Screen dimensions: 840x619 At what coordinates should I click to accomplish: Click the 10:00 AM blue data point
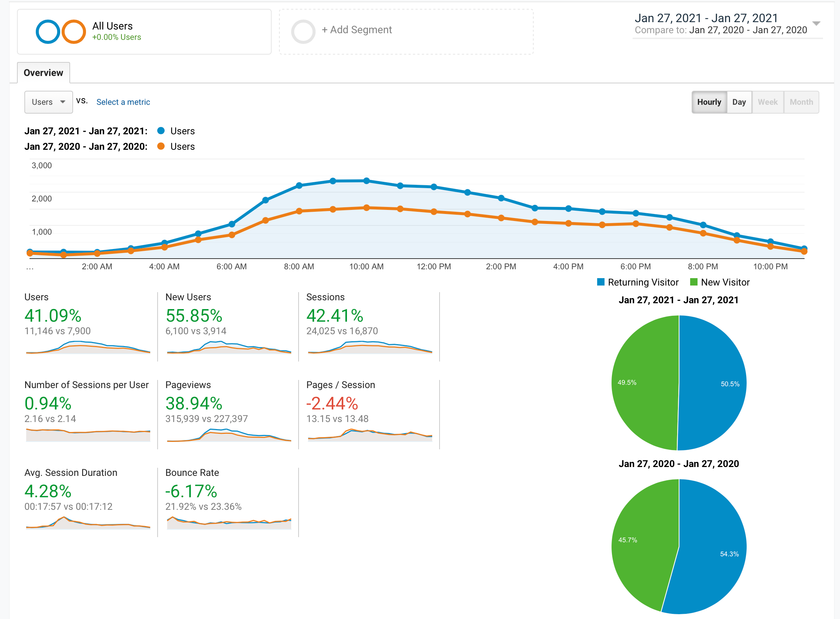[x=366, y=181]
